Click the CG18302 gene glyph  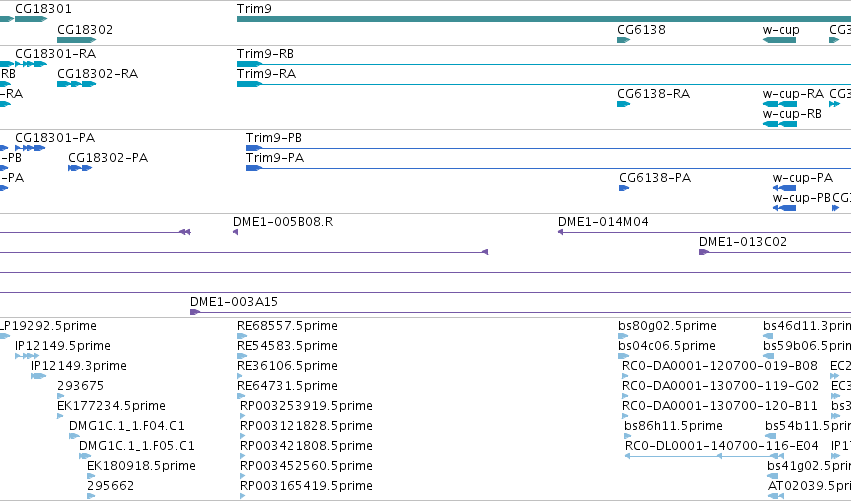pos(77,40)
